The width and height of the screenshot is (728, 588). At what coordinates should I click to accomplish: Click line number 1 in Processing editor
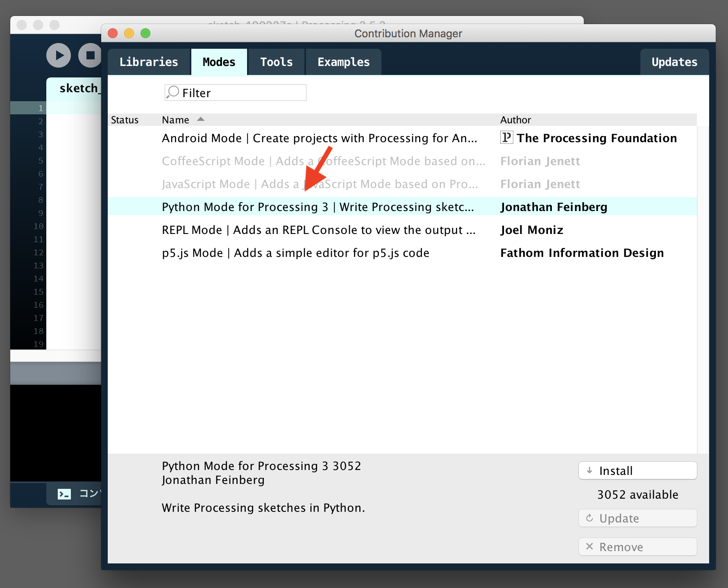41,108
